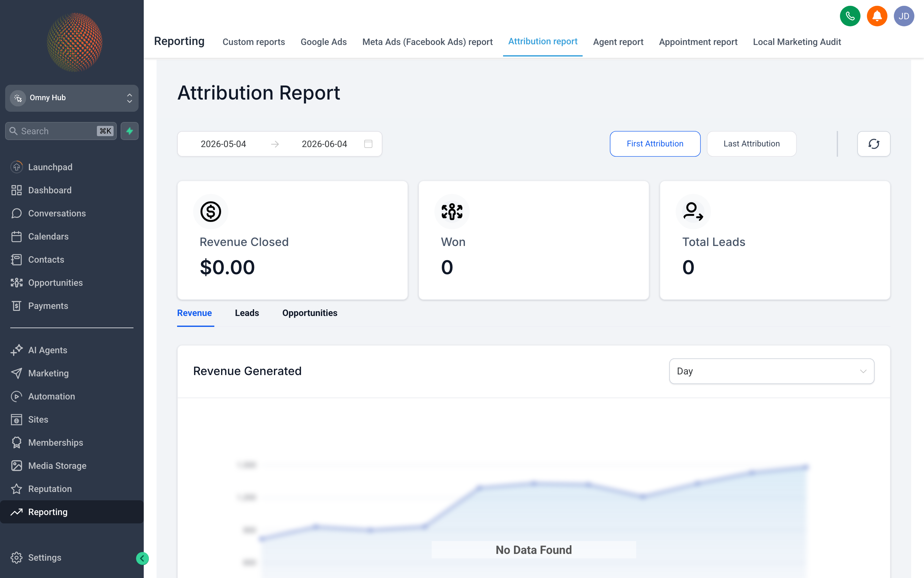
Task: Select Last Attribution mode
Action: (x=751, y=144)
